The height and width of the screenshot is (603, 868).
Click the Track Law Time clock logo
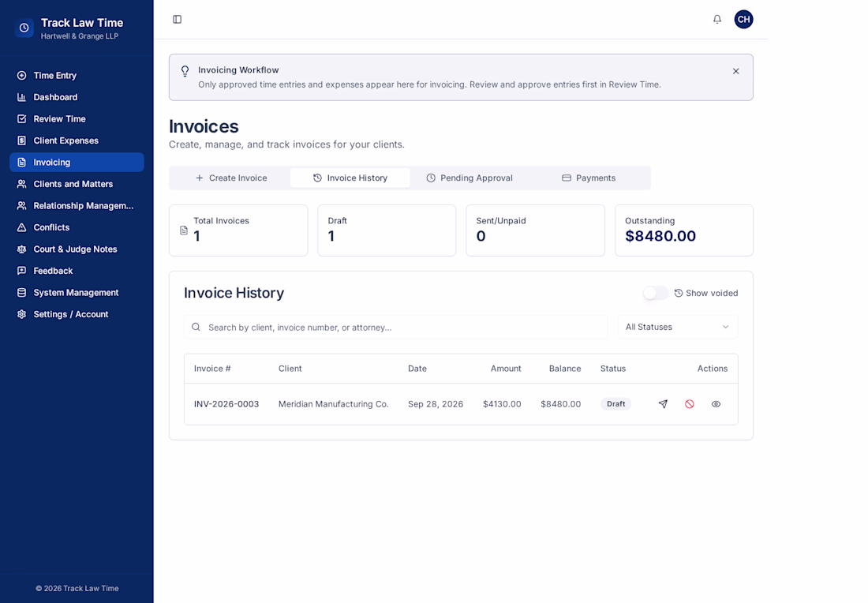(x=24, y=28)
